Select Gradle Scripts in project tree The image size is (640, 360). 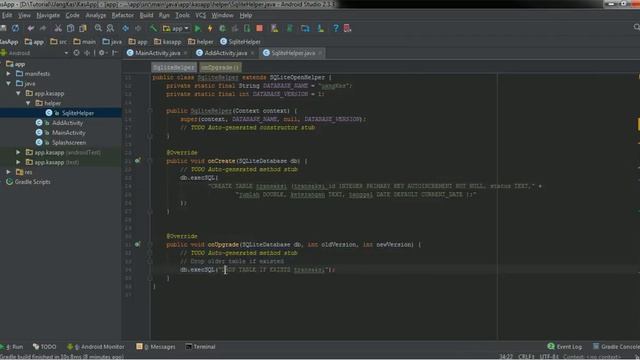click(32, 182)
